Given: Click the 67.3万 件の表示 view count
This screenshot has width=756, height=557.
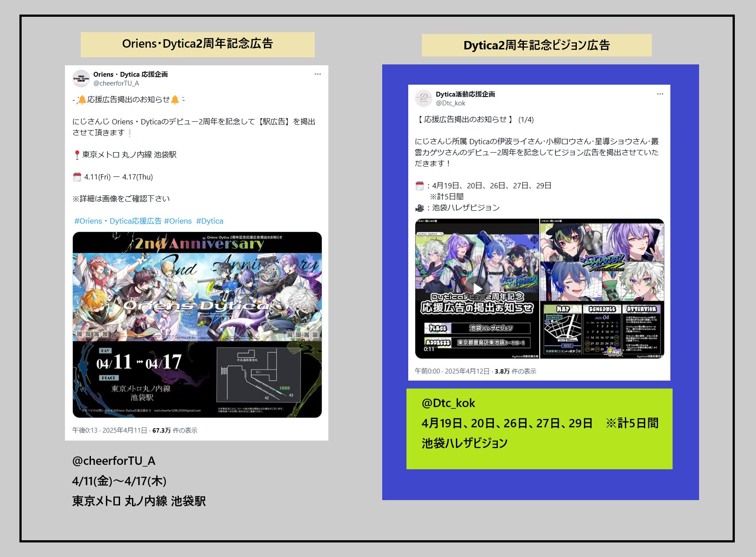Looking at the screenshot, I should (175, 430).
